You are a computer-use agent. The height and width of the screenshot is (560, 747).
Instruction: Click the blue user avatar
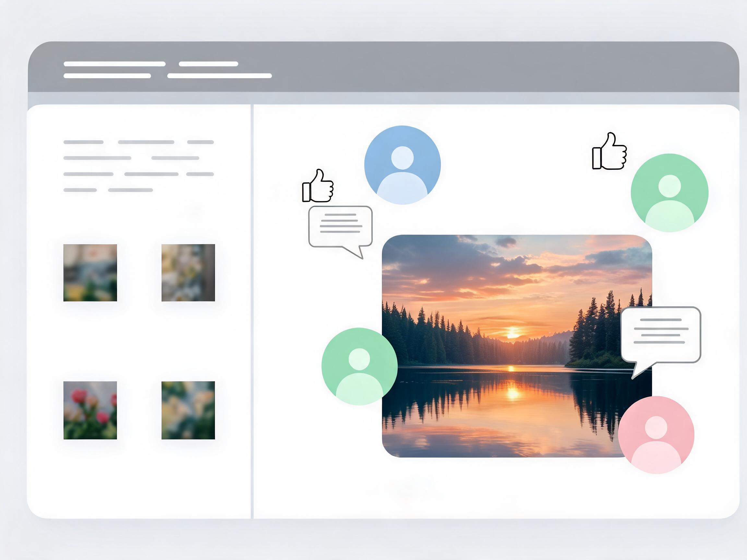pos(402,165)
